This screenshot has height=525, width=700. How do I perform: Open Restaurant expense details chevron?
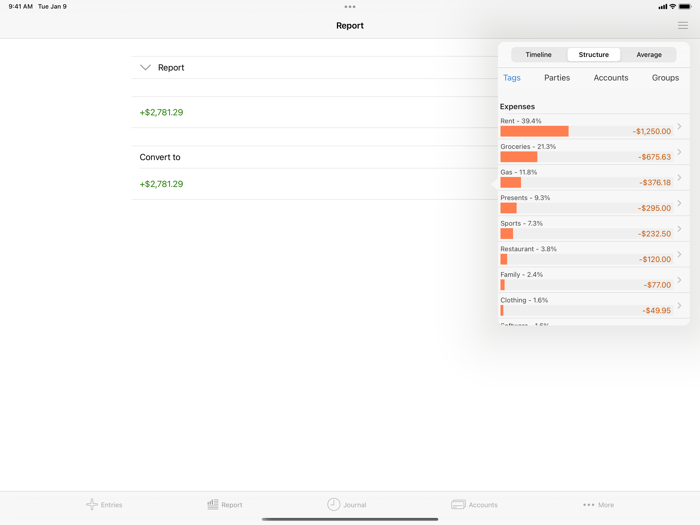(679, 254)
